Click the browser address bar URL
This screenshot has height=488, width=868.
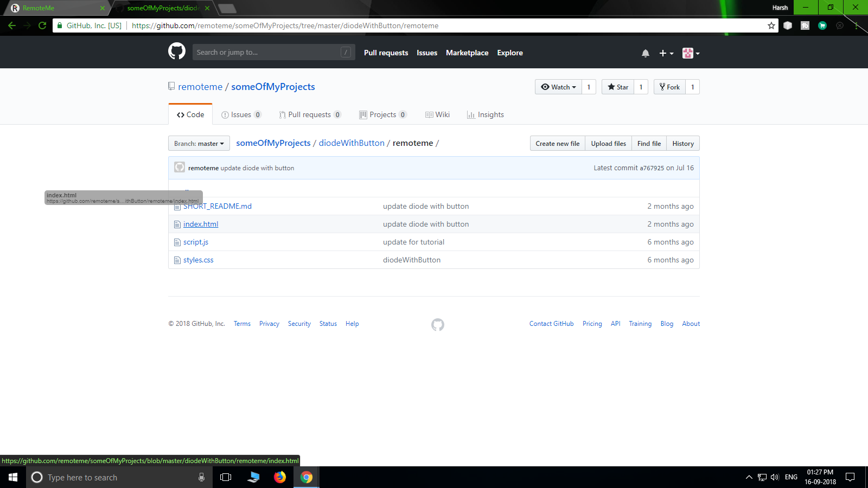pos(285,25)
